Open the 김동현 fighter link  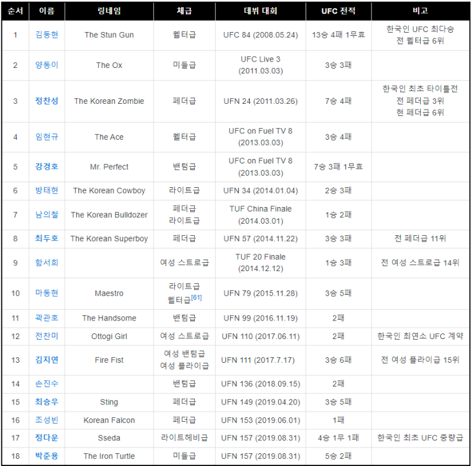point(47,35)
